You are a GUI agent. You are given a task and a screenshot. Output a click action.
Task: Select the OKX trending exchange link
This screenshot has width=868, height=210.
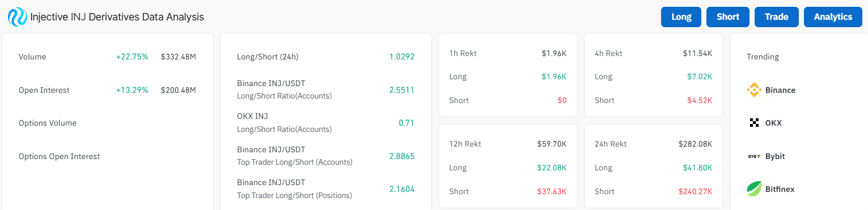(765, 123)
